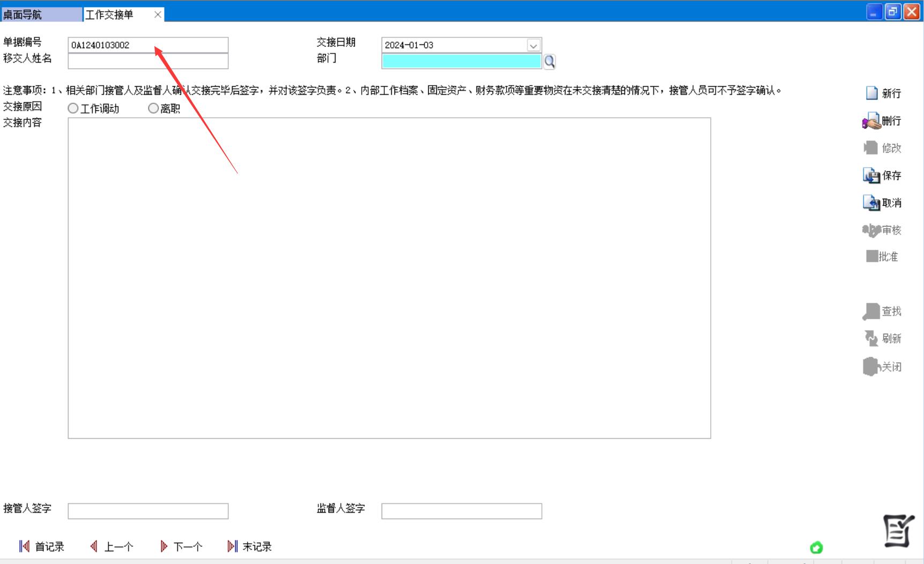Click the 删行 (delete row) icon
Image resolution: width=924 pixels, height=564 pixels.
(x=871, y=121)
